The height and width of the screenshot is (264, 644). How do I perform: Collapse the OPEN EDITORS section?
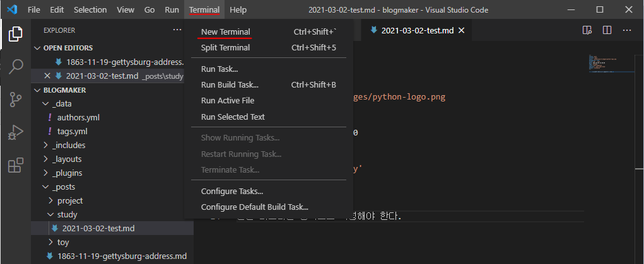point(37,48)
